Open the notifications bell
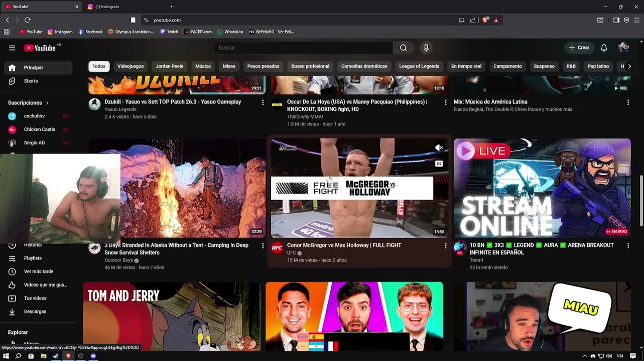Viewport: 644px width, 361px height. (604, 48)
